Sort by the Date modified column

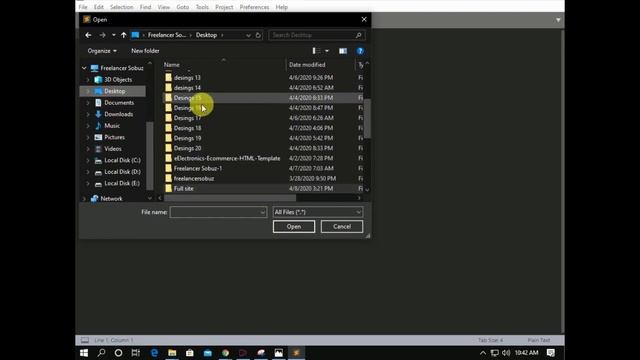pyautogui.click(x=307, y=65)
